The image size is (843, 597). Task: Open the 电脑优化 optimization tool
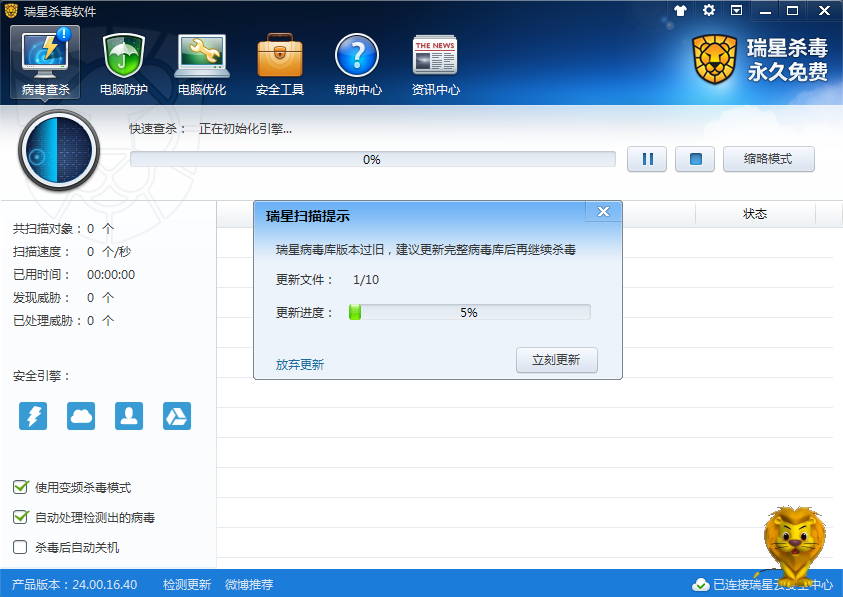coord(200,60)
